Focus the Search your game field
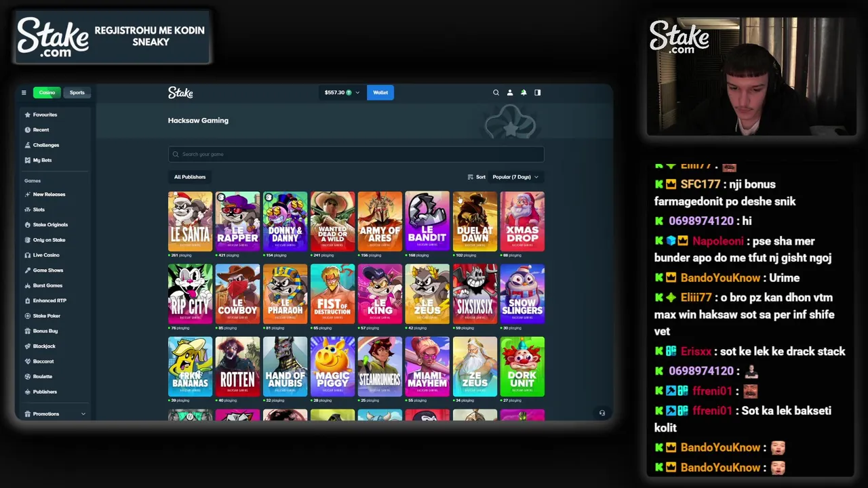Screen dimensions: 868x488 tap(356, 154)
